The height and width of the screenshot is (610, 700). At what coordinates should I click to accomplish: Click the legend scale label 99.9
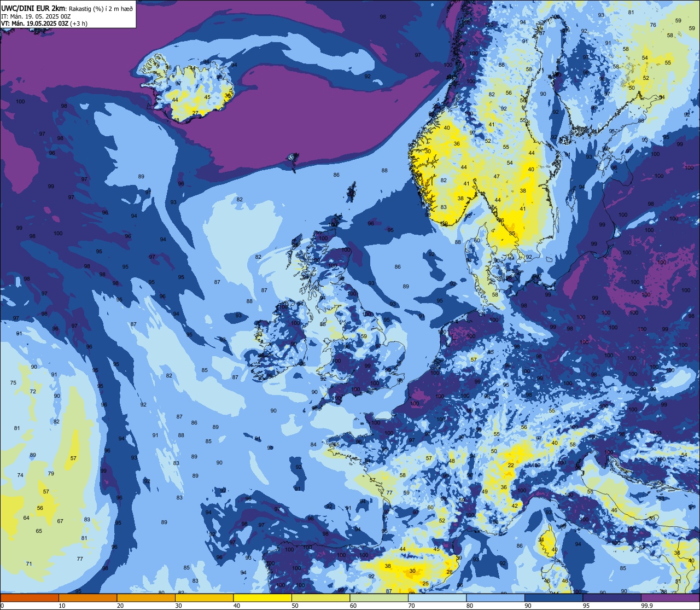pyautogui.click(x=647, y=606)
